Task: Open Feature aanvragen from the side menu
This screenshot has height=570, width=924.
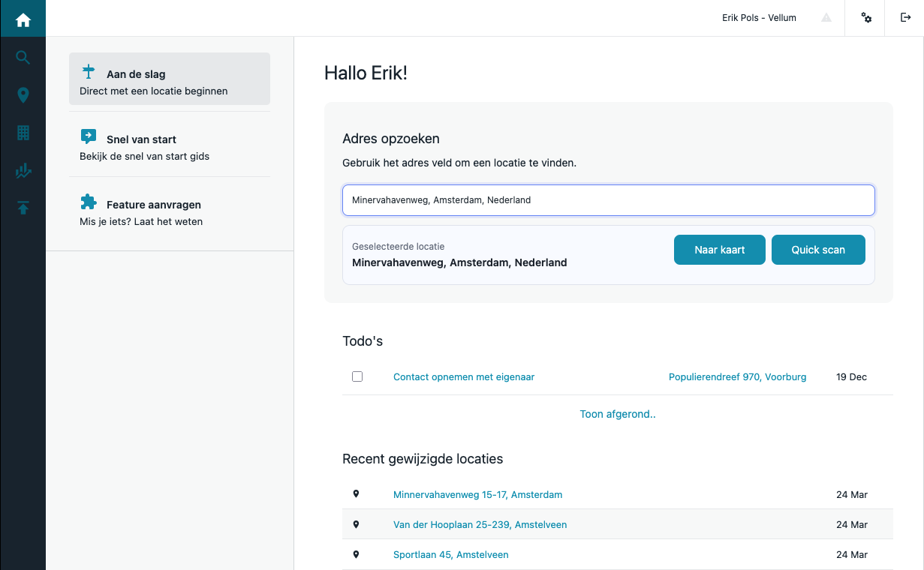Action: coord(154,204)
